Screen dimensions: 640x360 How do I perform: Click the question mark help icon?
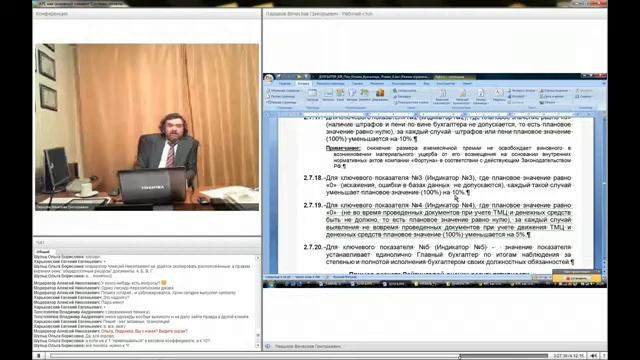coord(604,356)
